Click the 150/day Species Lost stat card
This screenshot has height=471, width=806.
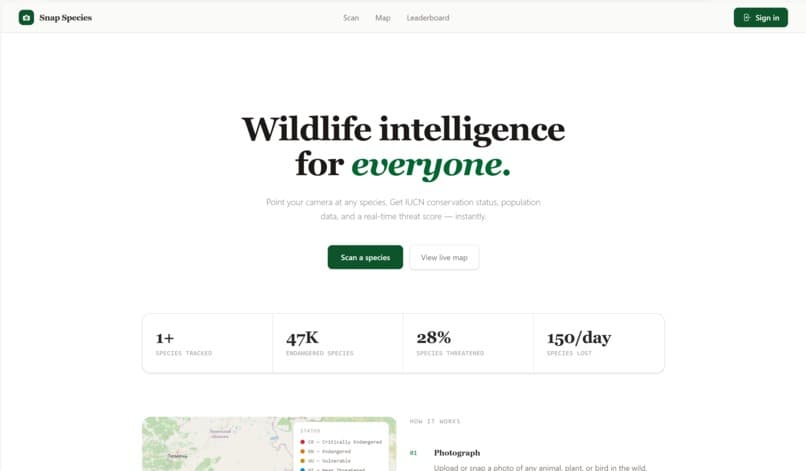tap(599, 343)
